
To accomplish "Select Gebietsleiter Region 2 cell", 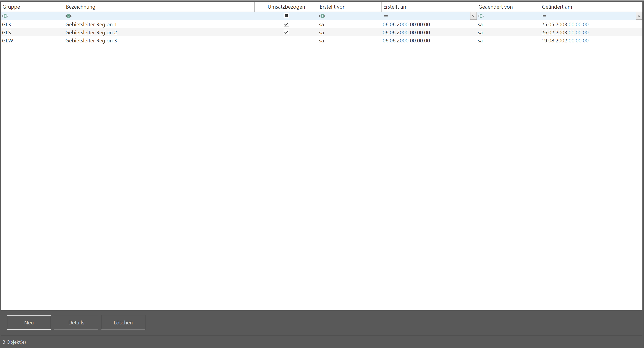I will (x=159, y=32).
